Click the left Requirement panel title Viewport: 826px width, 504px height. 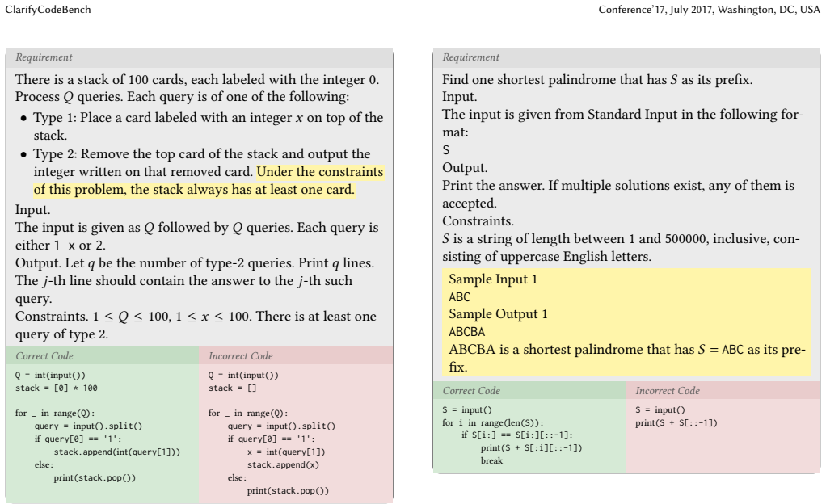click(x=44, y=57)
